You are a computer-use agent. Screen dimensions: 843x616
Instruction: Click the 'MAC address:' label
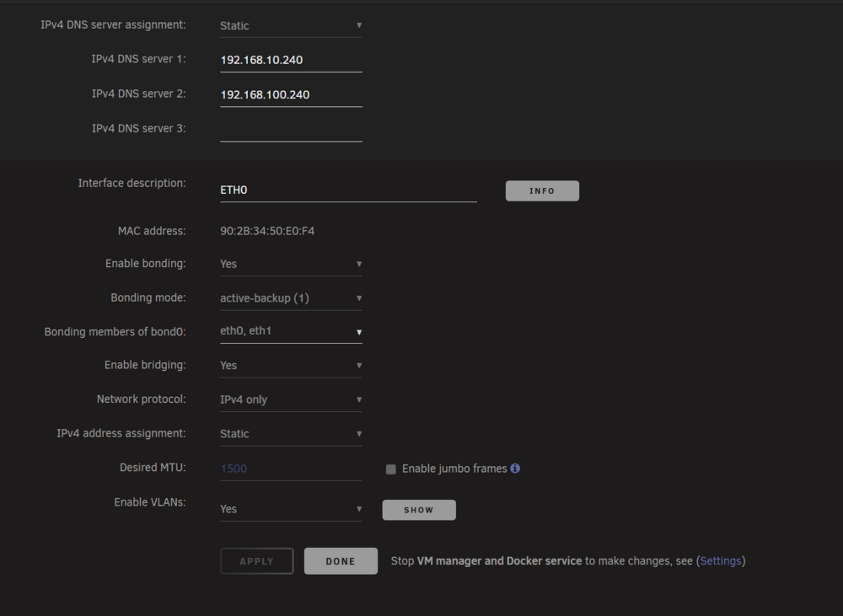coord(152,231)
